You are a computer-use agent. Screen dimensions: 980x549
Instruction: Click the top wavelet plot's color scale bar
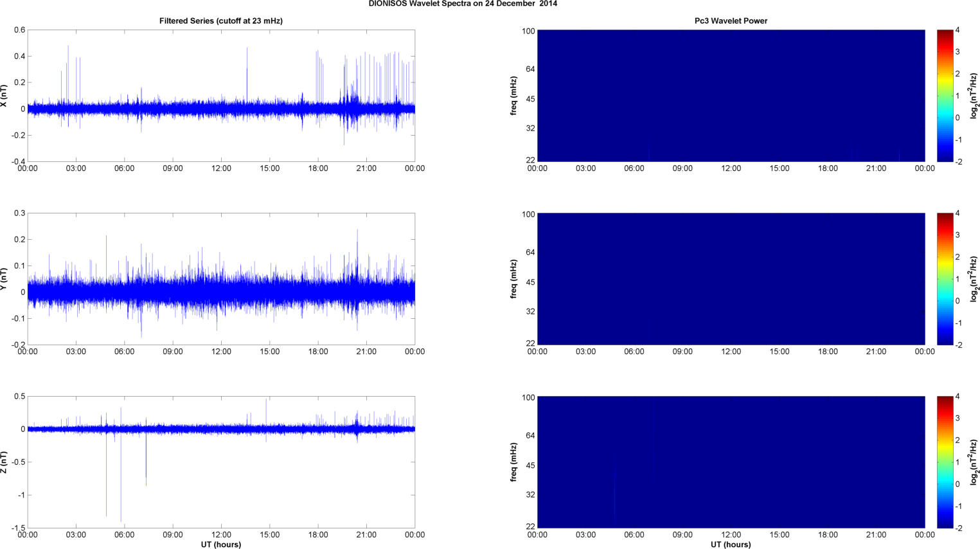click(945, 96)
